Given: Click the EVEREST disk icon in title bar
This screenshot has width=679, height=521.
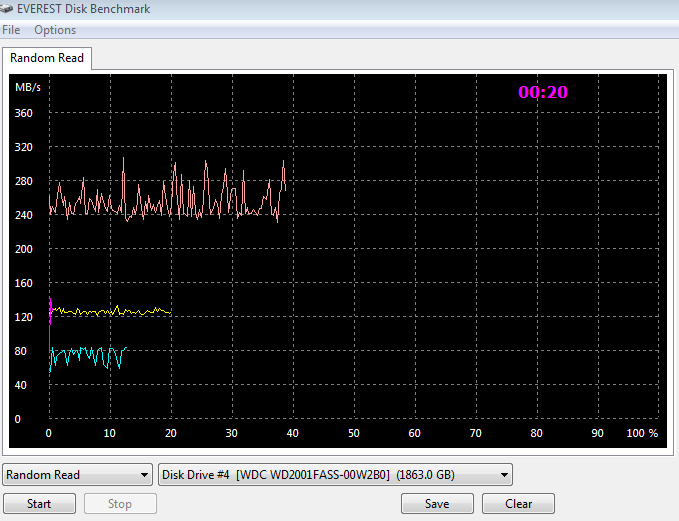Looking at the screenshot, I should click(x=6, y=9).
